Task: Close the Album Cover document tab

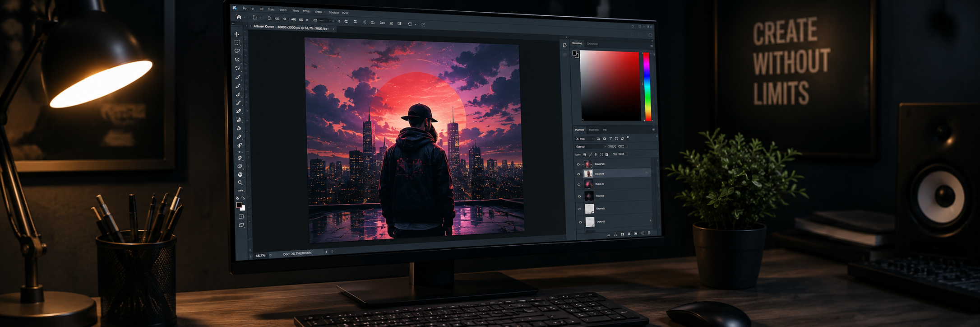Action: point(333,29)
